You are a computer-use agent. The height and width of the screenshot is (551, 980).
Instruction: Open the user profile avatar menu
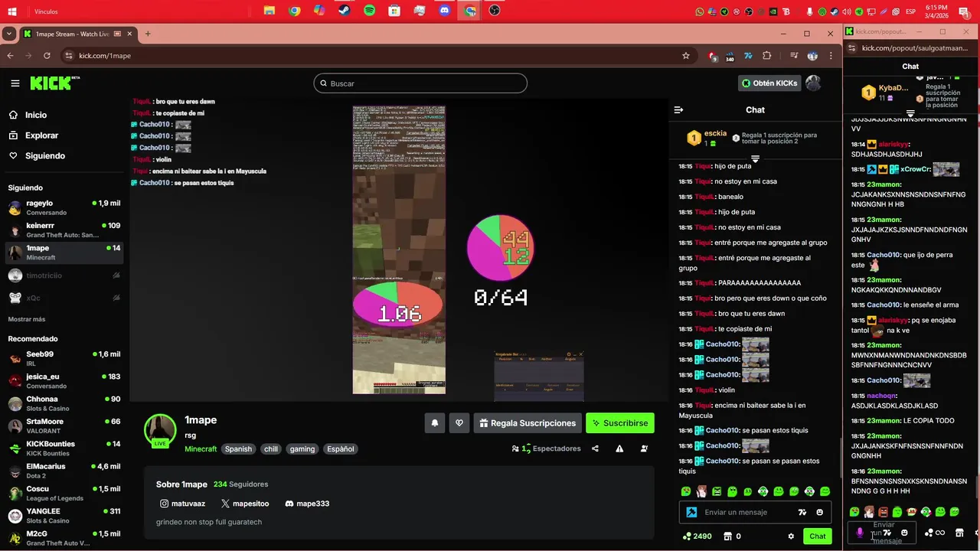click(814, 83)
